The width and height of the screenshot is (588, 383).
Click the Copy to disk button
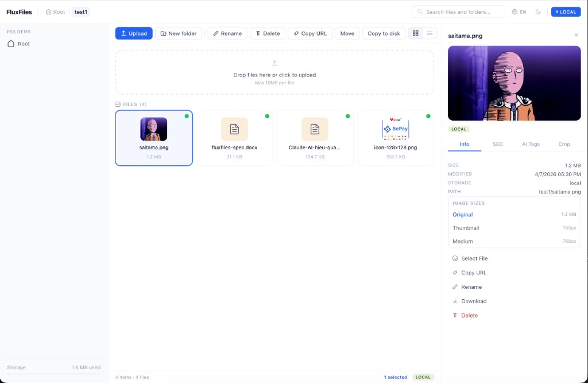click(384, 33)
